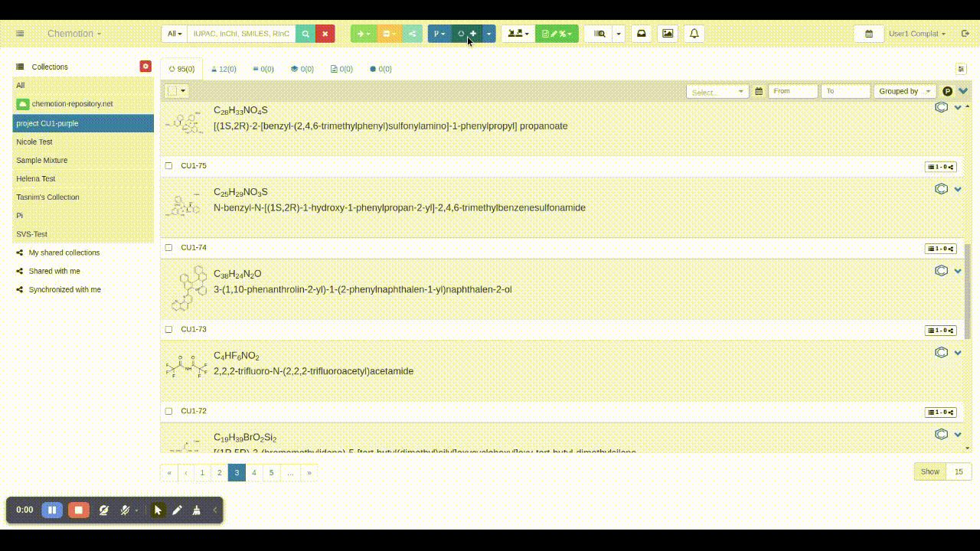Open the notifications bell
This screenshot has height=551, width=980.
click(694, 34)
